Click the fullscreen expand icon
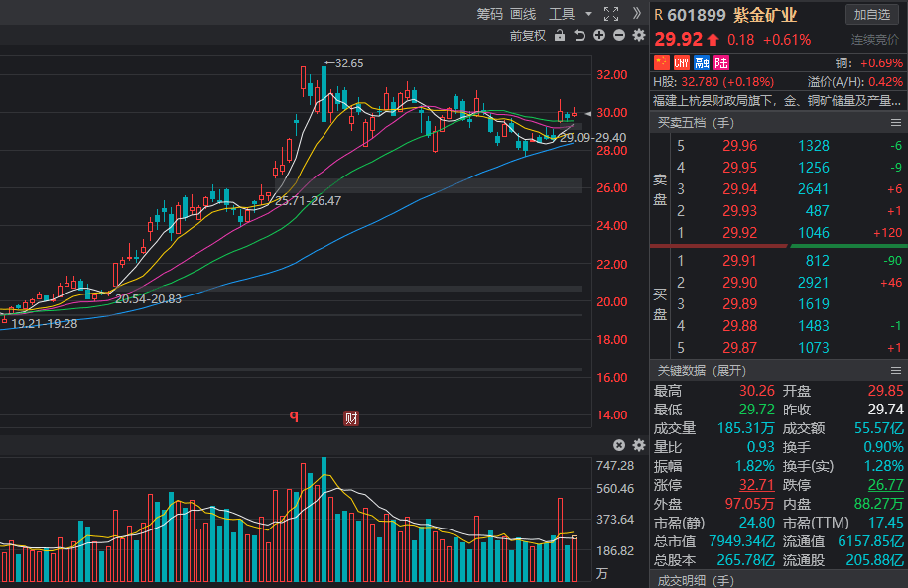The height and width of the screenshot is (588, 908). pyautogui.click(x=611, y=14)
